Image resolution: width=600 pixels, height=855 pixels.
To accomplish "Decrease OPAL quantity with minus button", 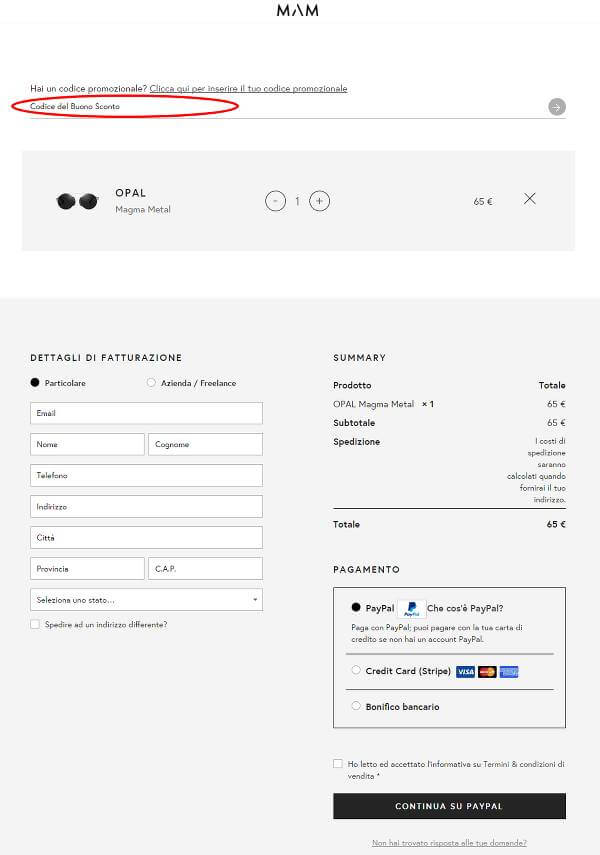I will click(x=275, y=201).
